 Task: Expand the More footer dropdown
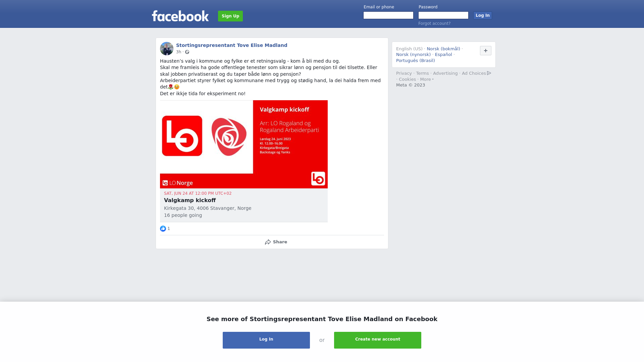427,79
